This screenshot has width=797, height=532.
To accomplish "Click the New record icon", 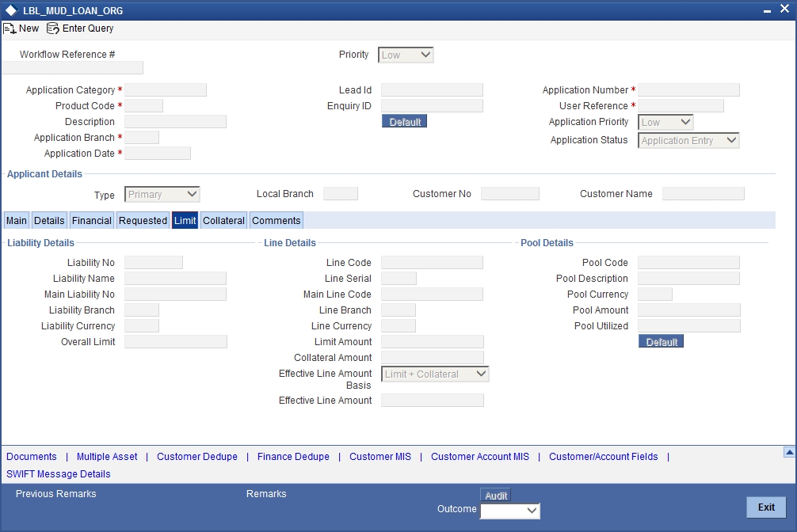I will 10,28.
